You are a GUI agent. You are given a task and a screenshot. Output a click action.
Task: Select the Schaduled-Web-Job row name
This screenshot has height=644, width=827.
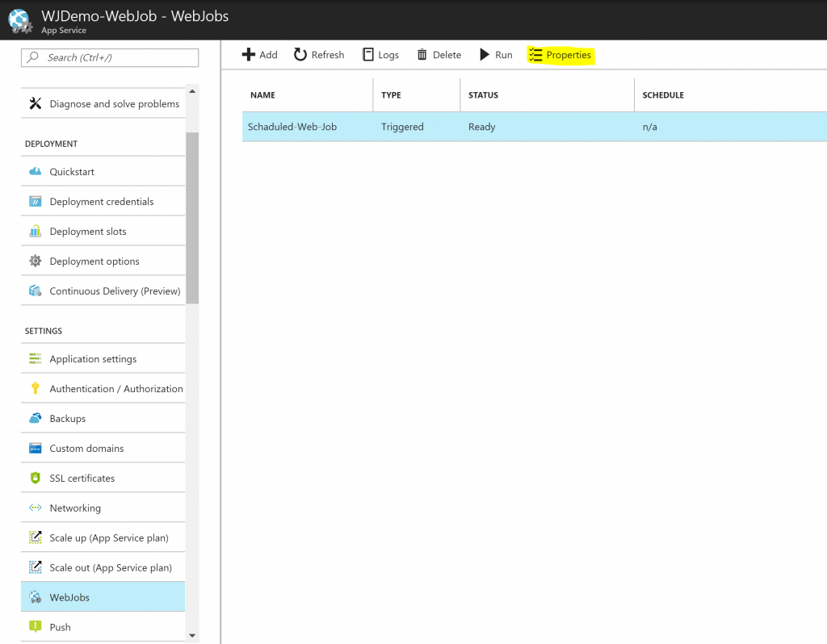[x=292, y=127]
